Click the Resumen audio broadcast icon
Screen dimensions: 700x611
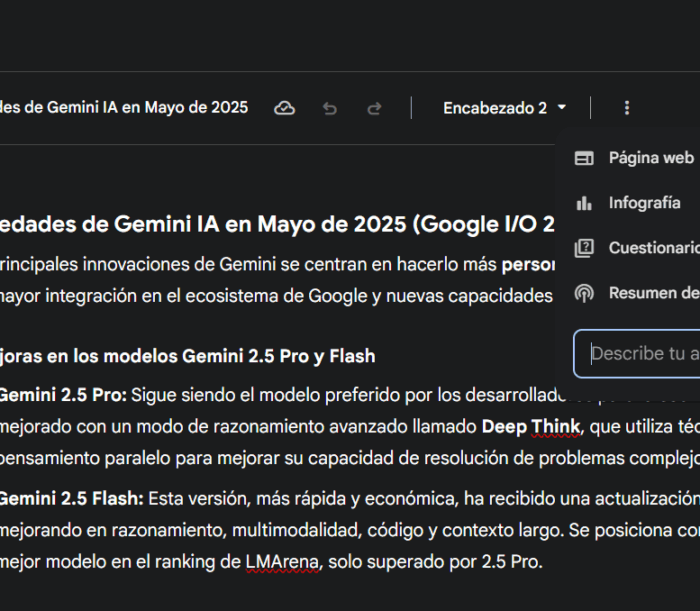[x=584, y=294]
